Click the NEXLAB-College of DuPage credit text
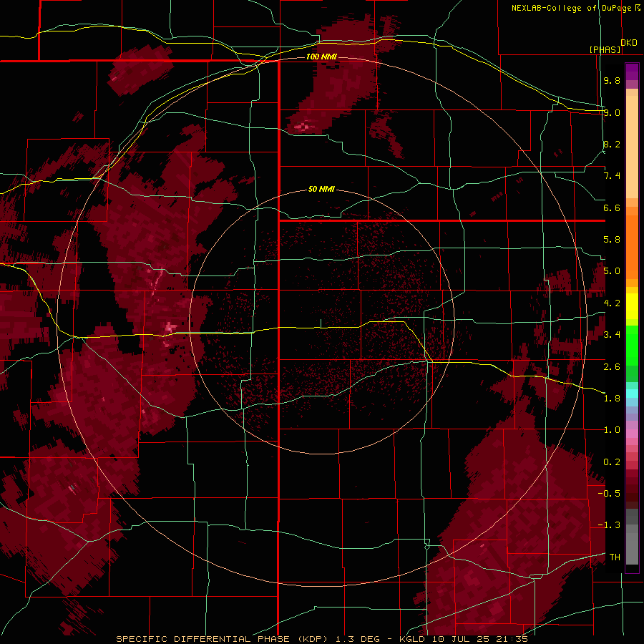Image resolution: width=644 pixels, height=644 pixels. coord(575,8)
